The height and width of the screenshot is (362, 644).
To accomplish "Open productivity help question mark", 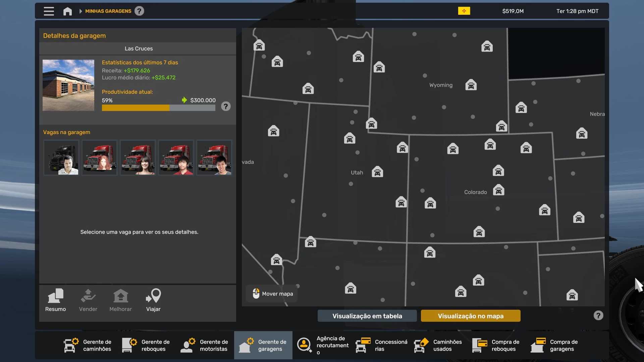I will (x=226, y=107).
